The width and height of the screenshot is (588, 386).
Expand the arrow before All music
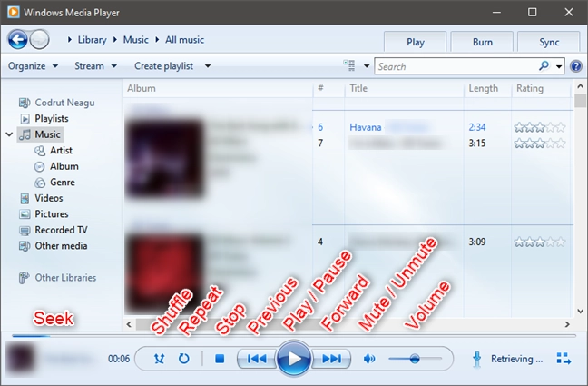(157, 39)
